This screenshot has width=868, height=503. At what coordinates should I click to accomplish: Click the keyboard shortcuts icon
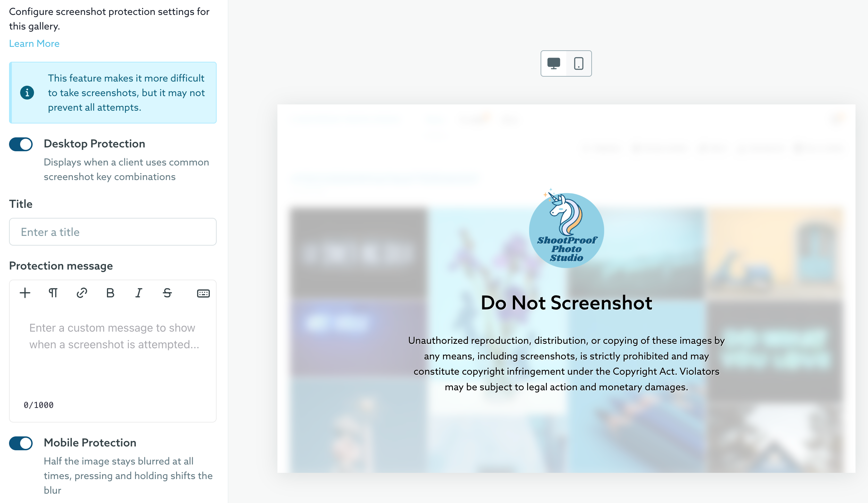coord(203,293)
